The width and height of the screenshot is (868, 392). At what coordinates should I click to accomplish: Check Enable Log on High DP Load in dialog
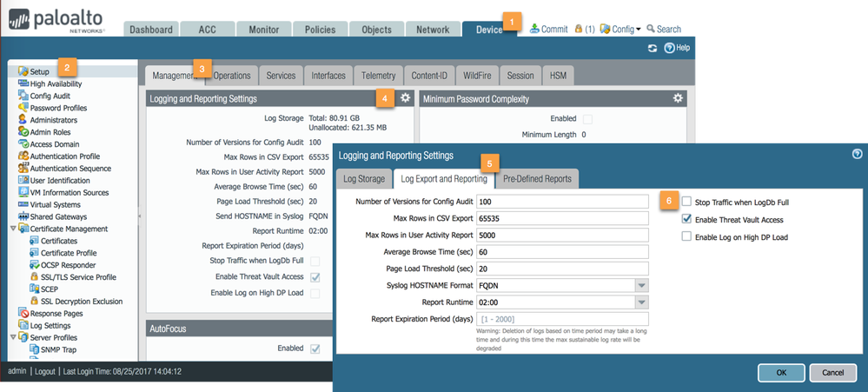tap(687, 236)
